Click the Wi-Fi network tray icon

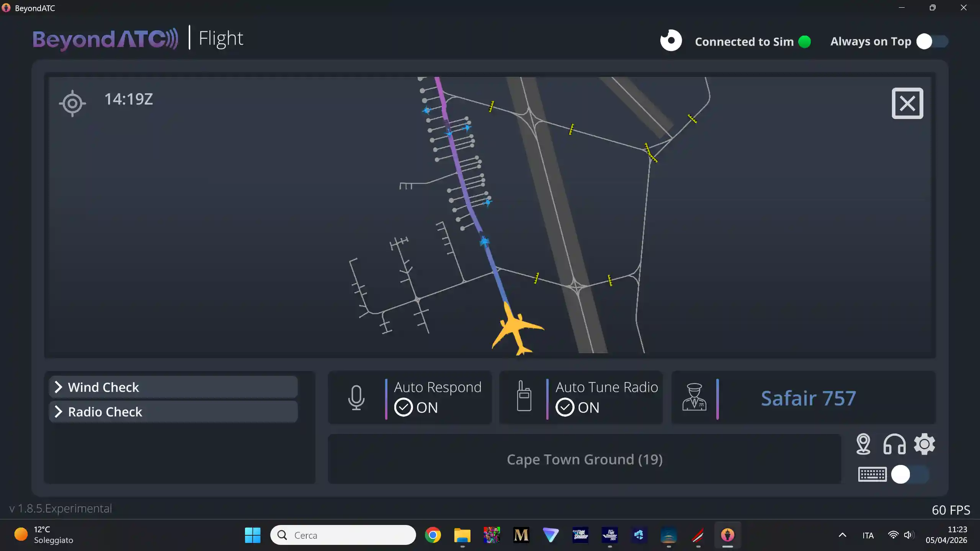pyautogui.click(x=893, y=535)
